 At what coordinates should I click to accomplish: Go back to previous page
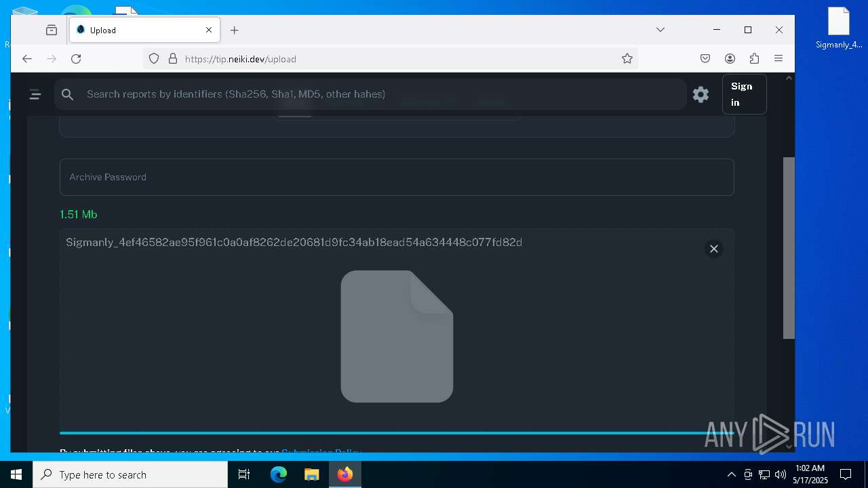point(27,59)
